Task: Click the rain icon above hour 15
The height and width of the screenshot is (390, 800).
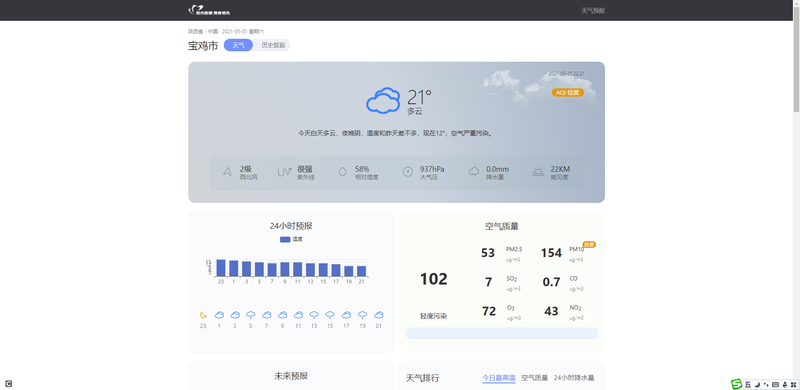Action: [x=330, y=315]
